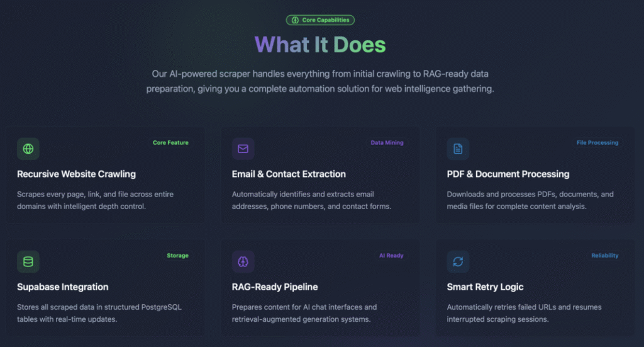This screenshot has height=347, width=644.
Task: Click the brain icon for RAG-Ready Pipeline
Action: 243,261
